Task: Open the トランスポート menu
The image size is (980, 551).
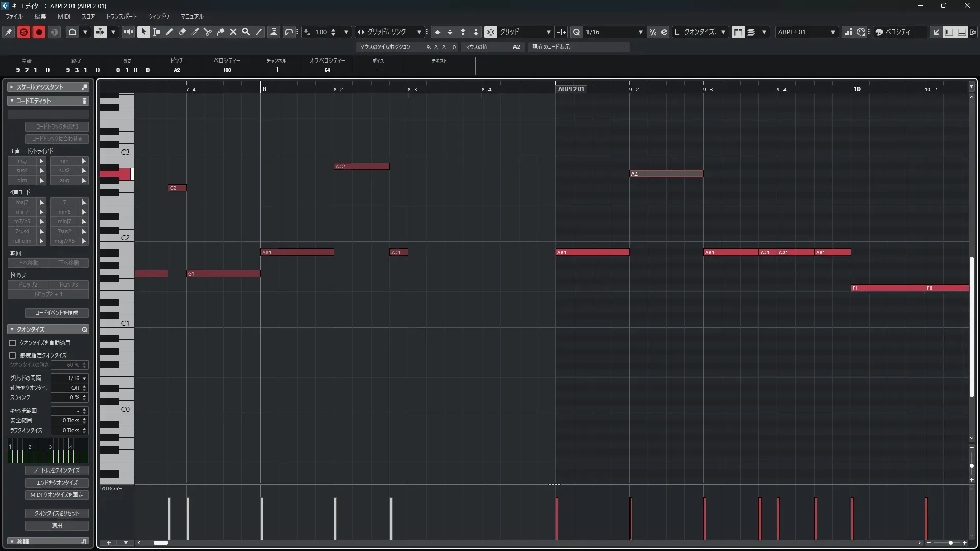Action: (121, 16)
